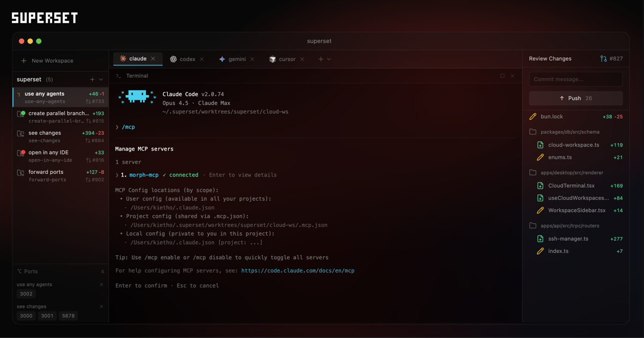The width and height of the screenshot is (644, 338).
Task: Click the pencil modified-file icon beside enums.ts
Action: pos(540,157)
